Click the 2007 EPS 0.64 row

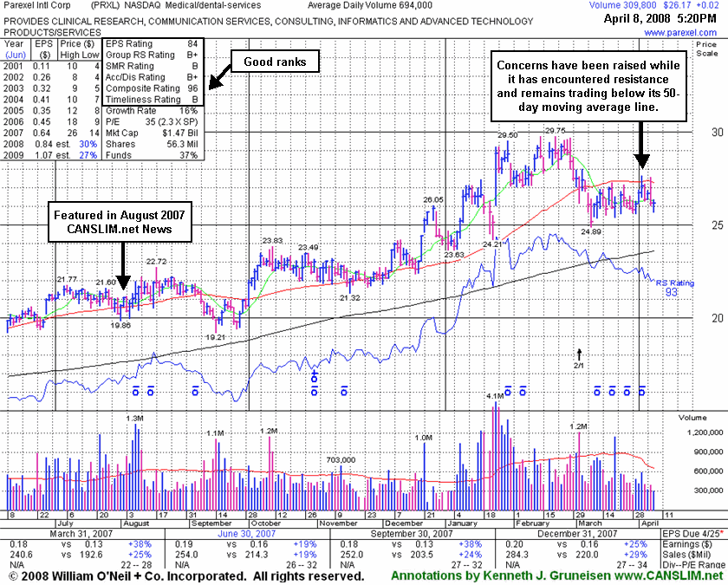coord(51,133)
